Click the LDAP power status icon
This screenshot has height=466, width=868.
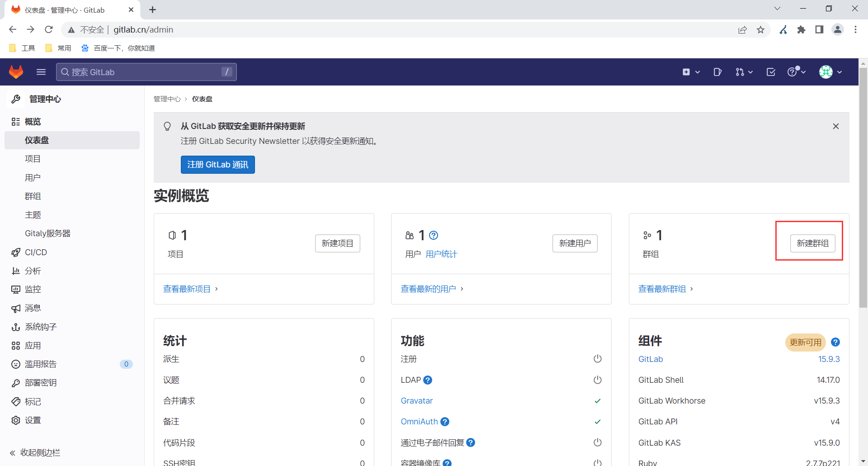coord(598,380)
